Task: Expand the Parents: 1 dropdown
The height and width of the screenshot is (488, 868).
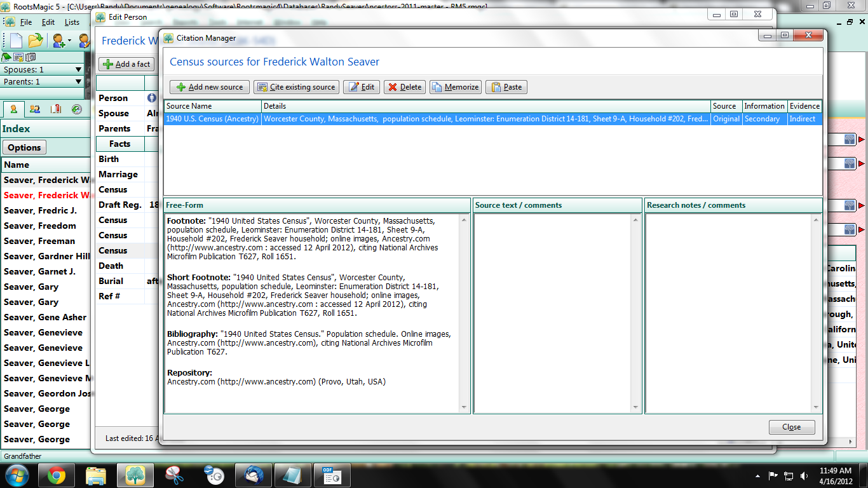Action: tap(79, 81)
